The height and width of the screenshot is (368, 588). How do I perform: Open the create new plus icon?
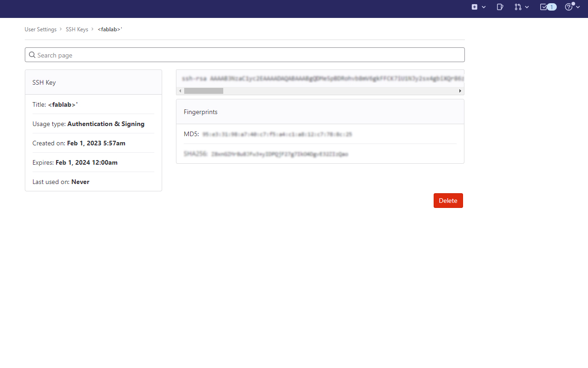point(475,7)
